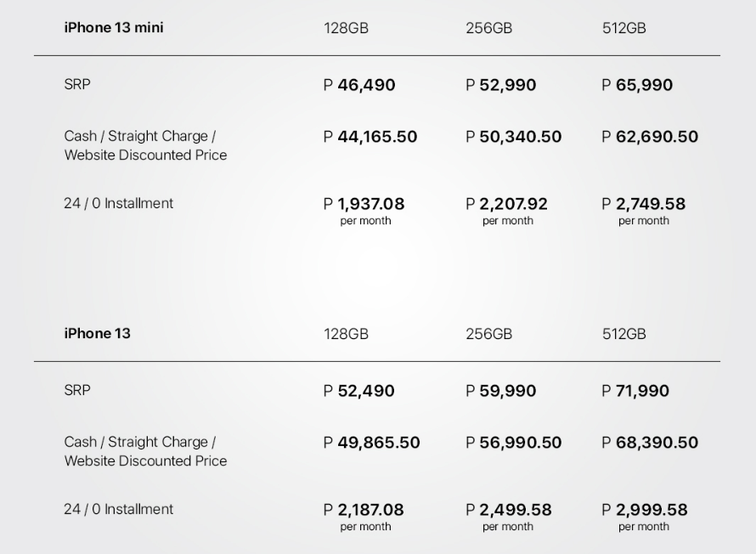Click the P 65,990 SRP price
The image size is (756, 554).
pyautogui.click(x=637, y=85)
